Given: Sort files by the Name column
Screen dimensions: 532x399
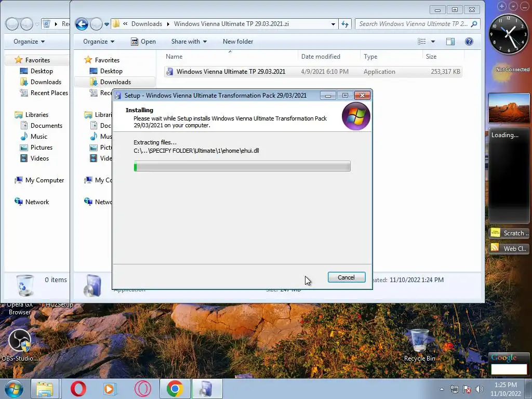Looking at the screenshot, I should tap(174, 57).
